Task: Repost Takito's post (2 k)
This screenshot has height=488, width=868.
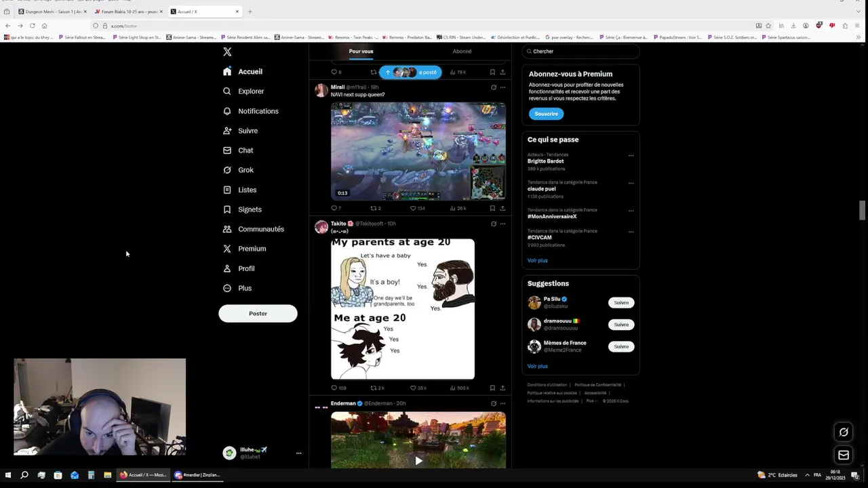Action: [377, 388]
